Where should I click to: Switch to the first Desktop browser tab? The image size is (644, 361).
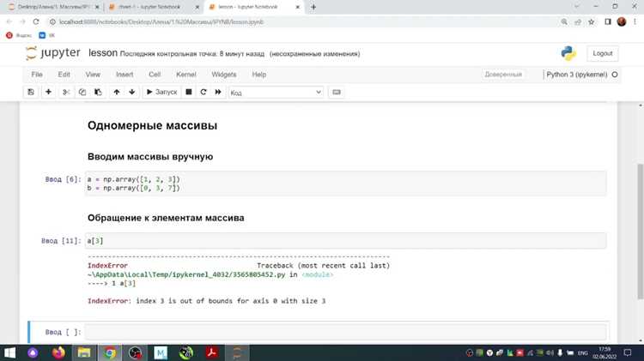click(53, 7)
